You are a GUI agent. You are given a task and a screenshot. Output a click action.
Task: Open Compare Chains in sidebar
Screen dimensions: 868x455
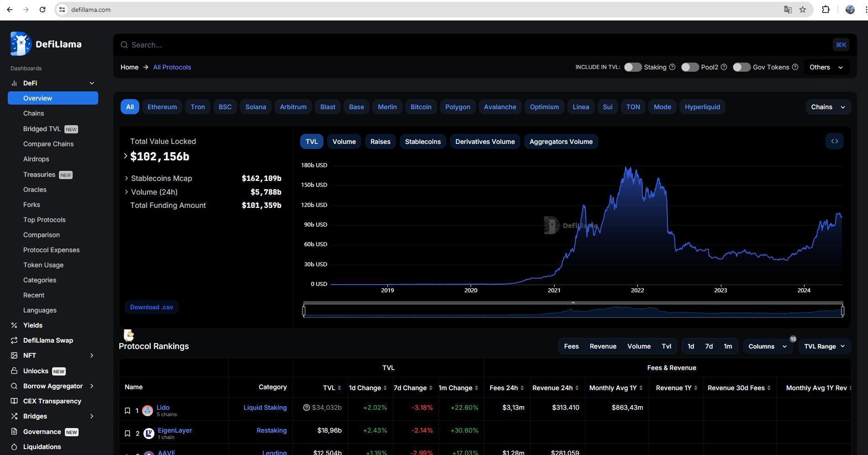coord(48,144)
